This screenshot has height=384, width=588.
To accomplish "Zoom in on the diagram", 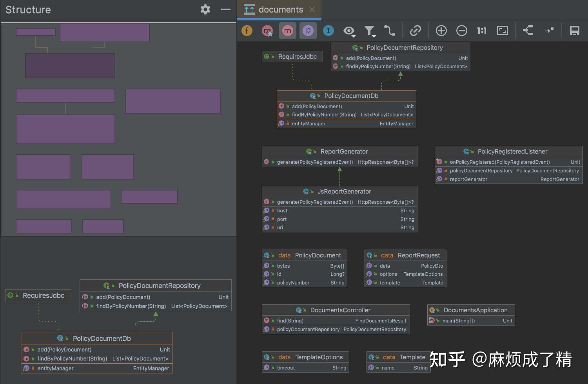I will 441,31.
